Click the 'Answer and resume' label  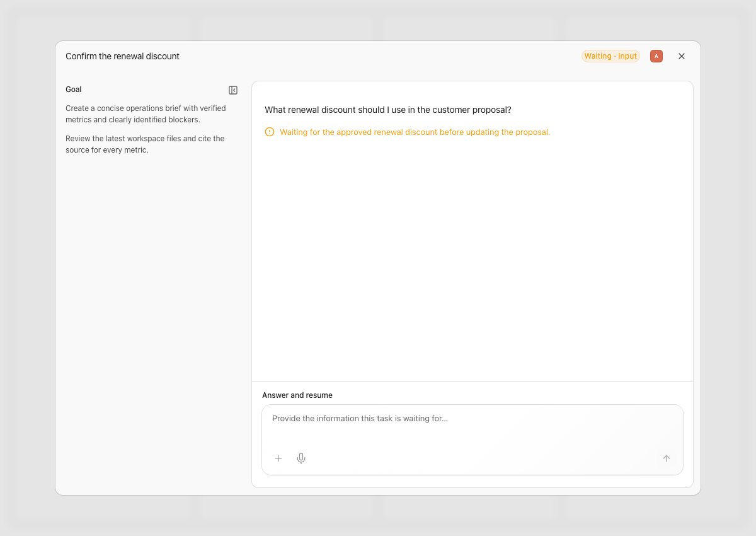coord(297,395)
